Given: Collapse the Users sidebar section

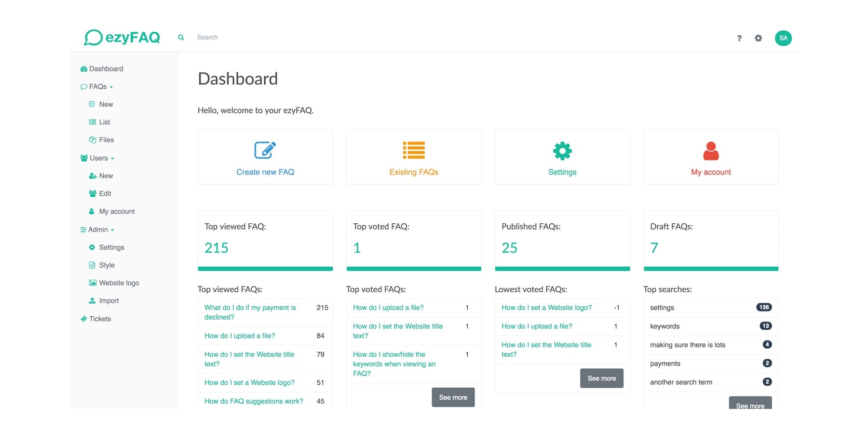Looking at the screenshot, I should pyautogui.click(x=97, y=158).
